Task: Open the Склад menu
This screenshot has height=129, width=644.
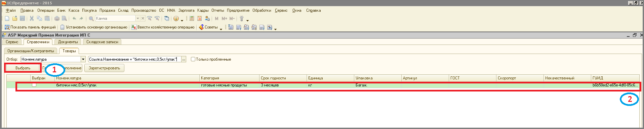Action: click(x=123, y=10)
